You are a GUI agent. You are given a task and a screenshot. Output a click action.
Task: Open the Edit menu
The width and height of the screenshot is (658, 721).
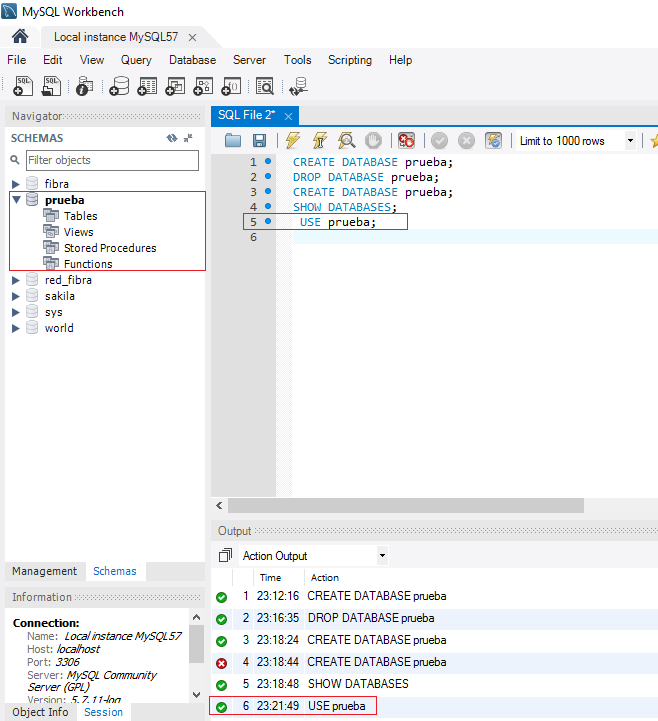click(52, 60)
